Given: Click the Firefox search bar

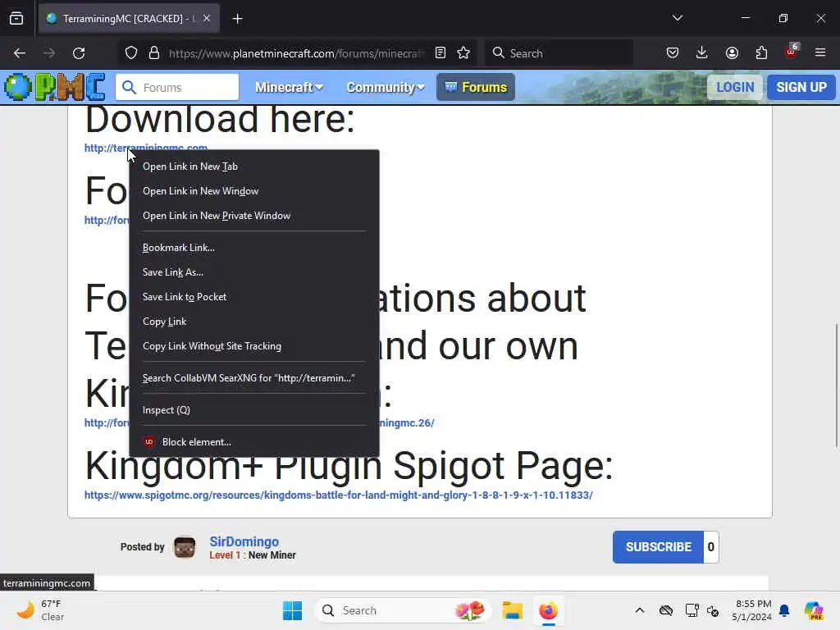Looking at the screenshot, I should pos(559,53).
